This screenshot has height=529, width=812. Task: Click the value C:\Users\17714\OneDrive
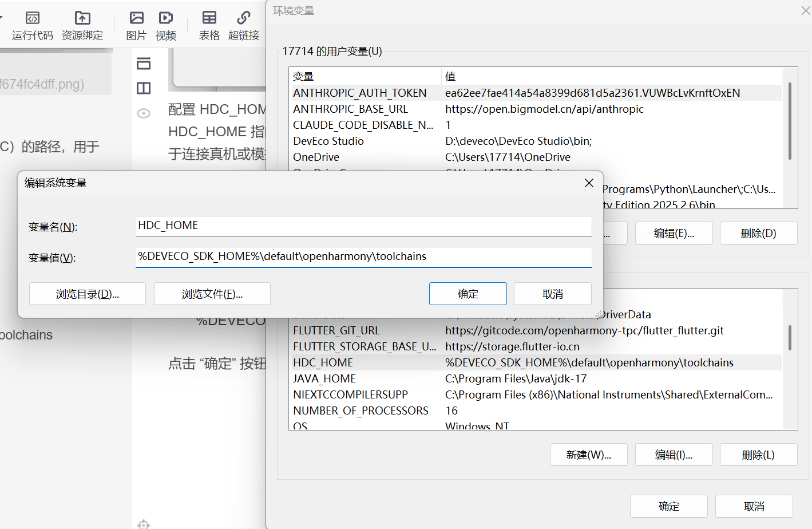[508, 157]
